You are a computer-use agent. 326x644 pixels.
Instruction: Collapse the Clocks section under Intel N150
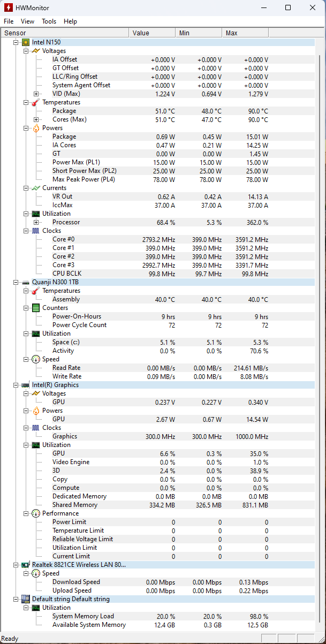pos(26,231)
